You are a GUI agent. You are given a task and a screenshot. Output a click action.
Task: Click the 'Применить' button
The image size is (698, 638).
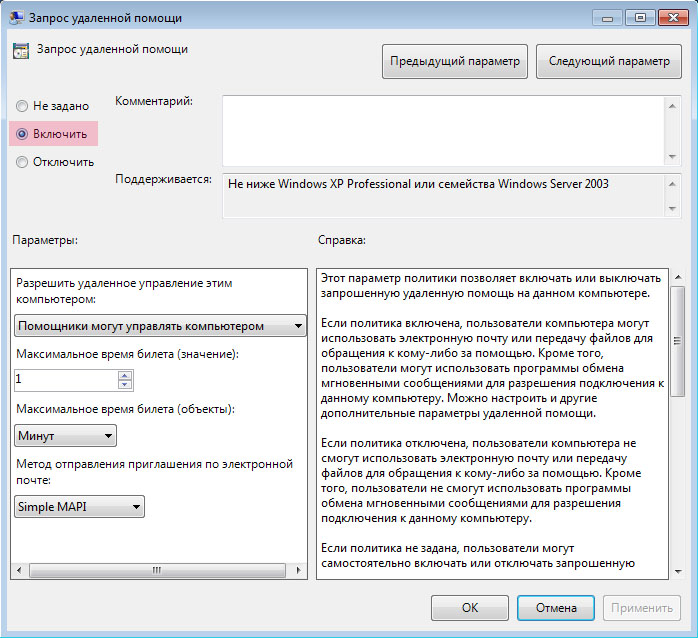(x=642, y=608)
